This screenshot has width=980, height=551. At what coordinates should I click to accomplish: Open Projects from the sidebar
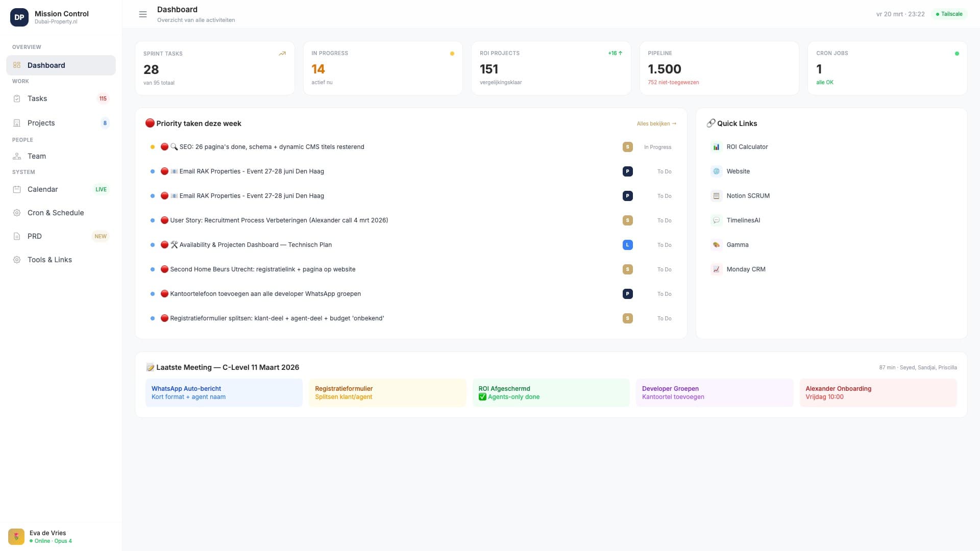click(x=16, y=123)
